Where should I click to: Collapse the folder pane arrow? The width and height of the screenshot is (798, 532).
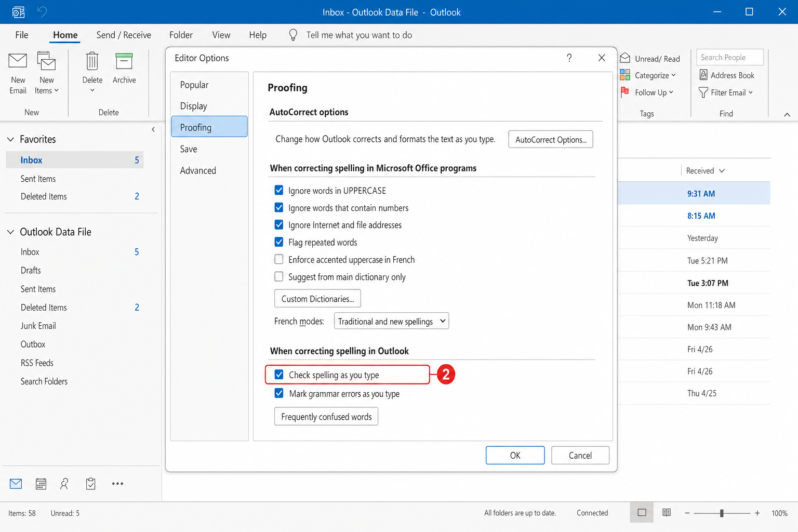153,129
